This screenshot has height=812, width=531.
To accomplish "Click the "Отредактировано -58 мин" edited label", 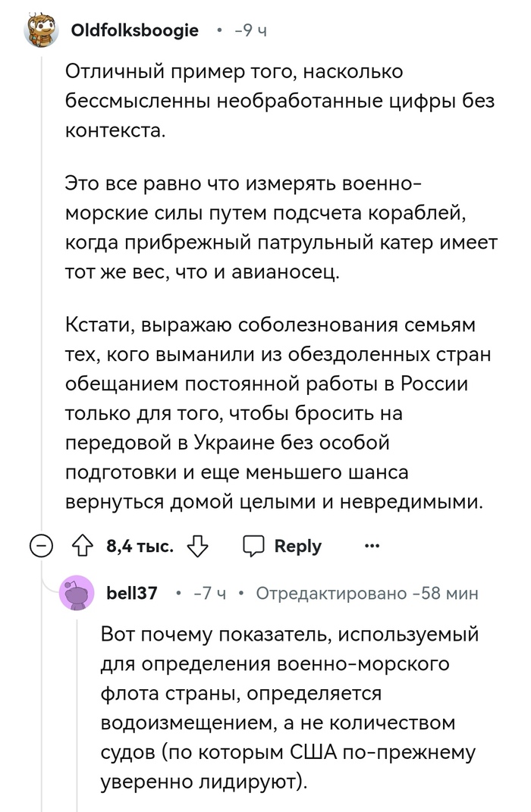I will pyautogui.click(x=367, y=593).
